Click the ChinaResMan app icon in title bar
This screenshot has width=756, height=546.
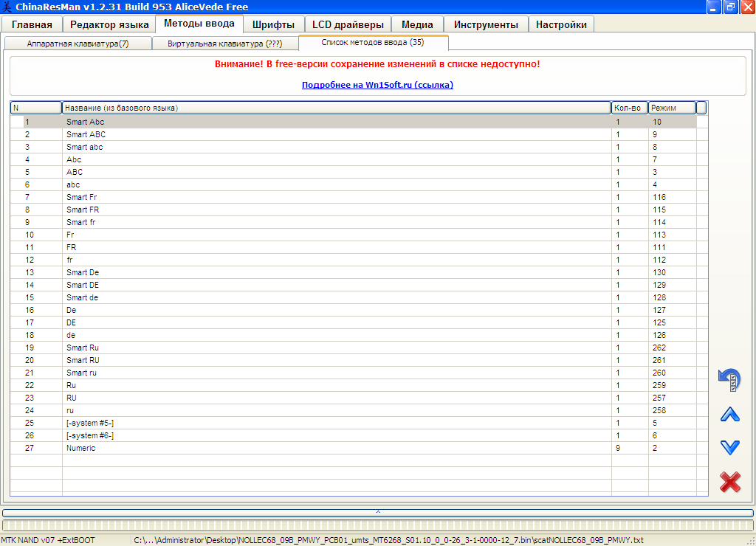[7, 7]
